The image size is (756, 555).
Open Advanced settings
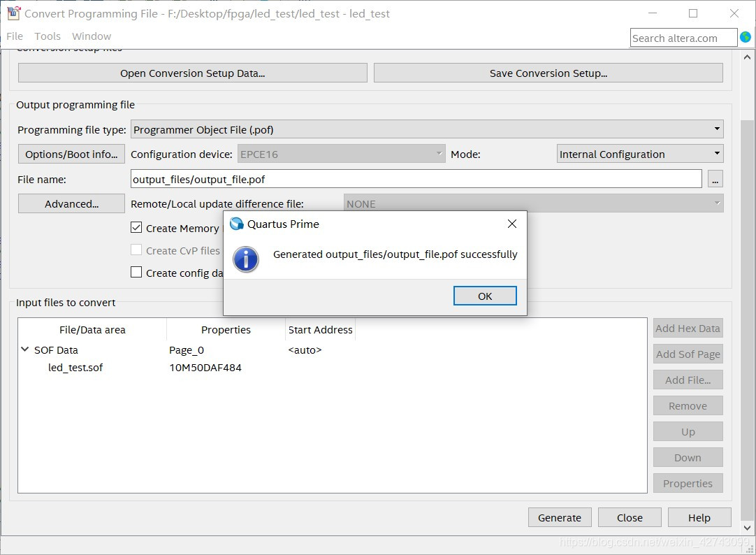click(x=71, y=204)
